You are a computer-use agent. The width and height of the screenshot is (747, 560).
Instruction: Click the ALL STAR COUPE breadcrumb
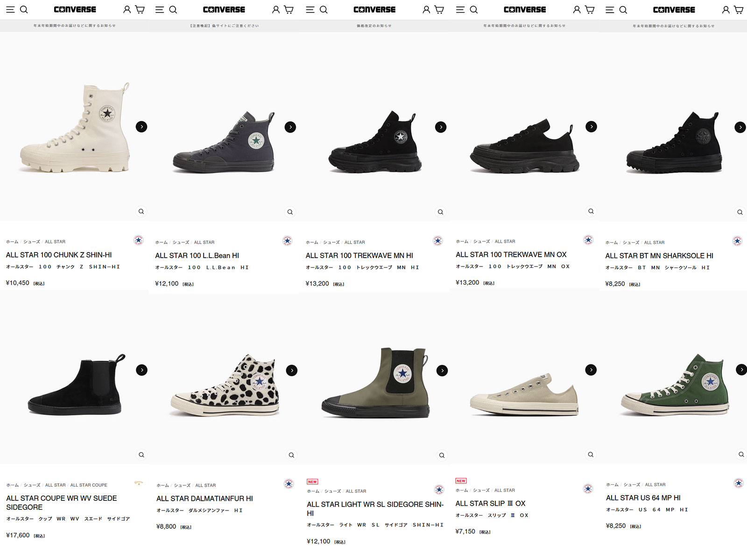click(89, 485)
